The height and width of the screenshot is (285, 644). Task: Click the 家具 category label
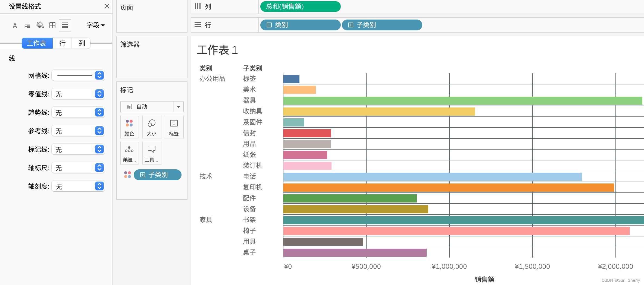[x=206, y=220]
